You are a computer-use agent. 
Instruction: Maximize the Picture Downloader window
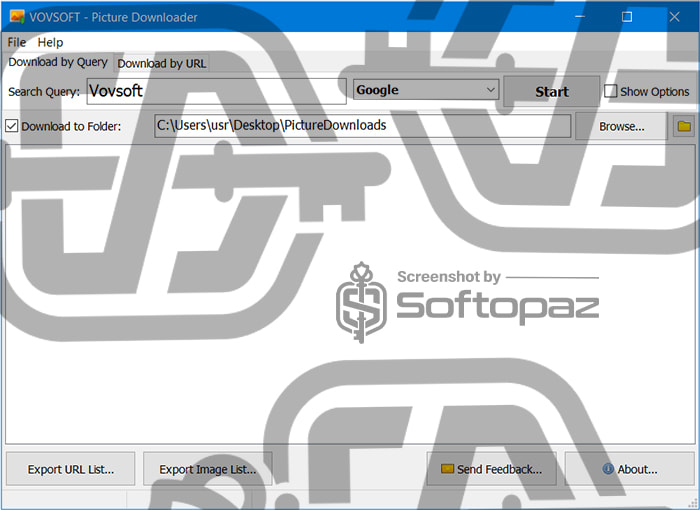[x=627, y=17]
